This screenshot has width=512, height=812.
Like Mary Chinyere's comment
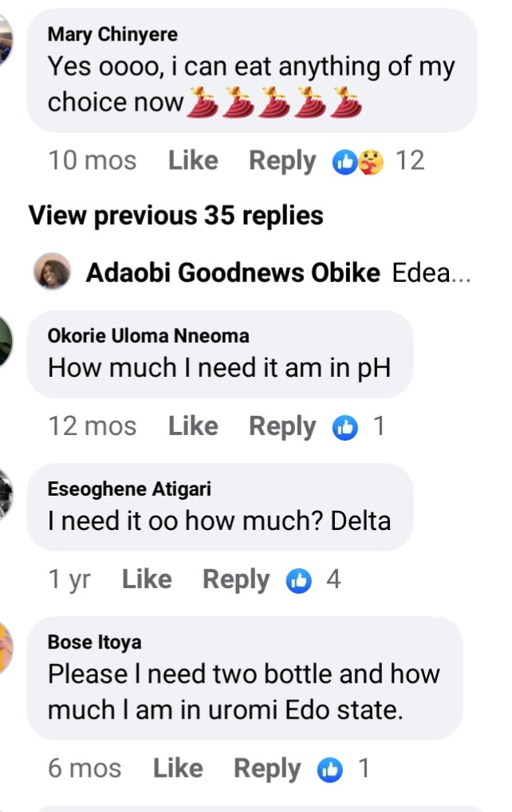tap(193, 161)
